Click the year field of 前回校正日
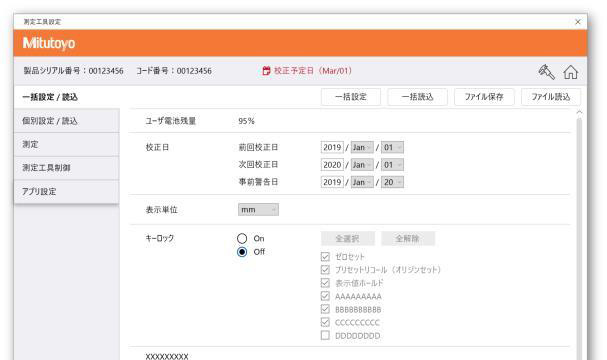Image resolution: width=607 pixels, height=360 pixels. point(332,147)
